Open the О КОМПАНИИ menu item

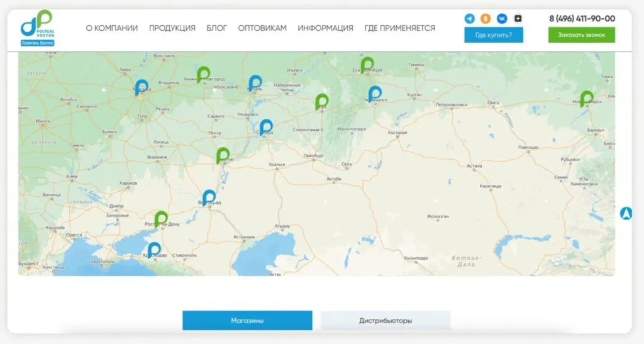point(112,28)
